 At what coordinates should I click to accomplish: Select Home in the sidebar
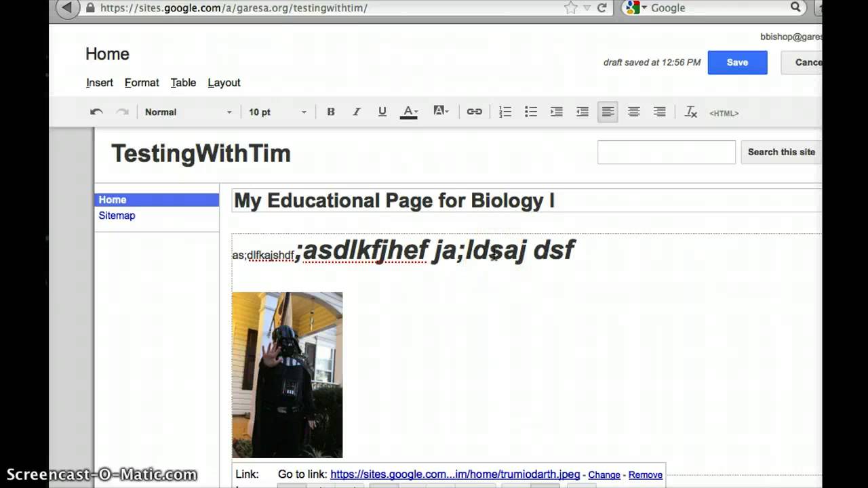157,200
